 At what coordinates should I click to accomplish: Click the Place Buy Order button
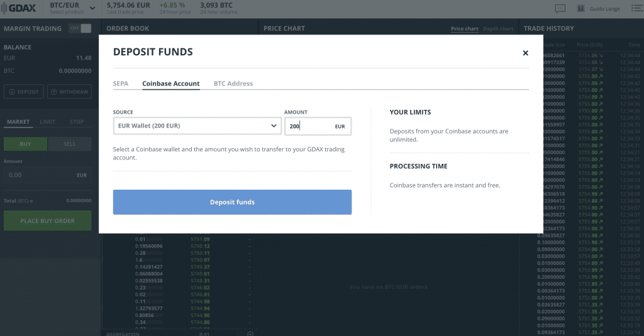tap(47, 221)
